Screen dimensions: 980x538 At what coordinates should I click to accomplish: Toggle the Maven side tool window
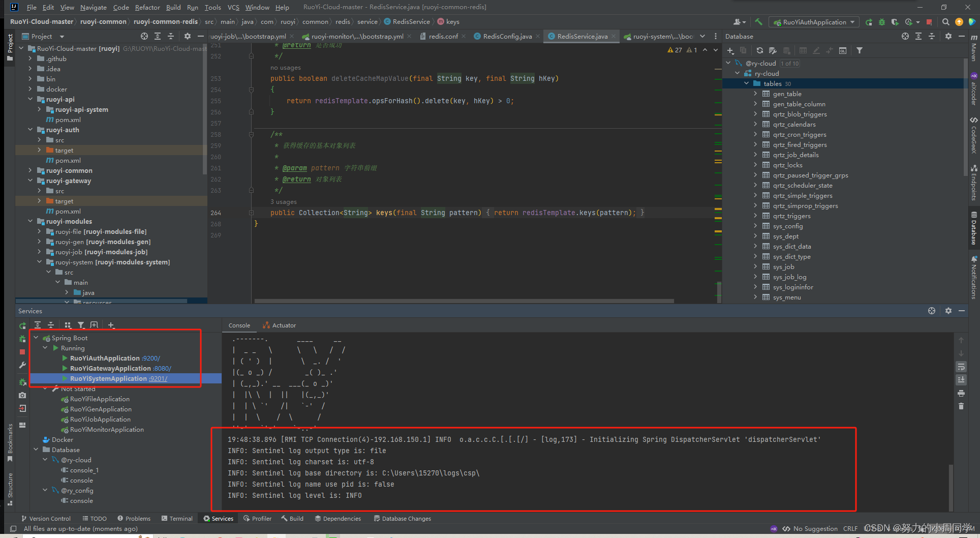tap(974, 48)
